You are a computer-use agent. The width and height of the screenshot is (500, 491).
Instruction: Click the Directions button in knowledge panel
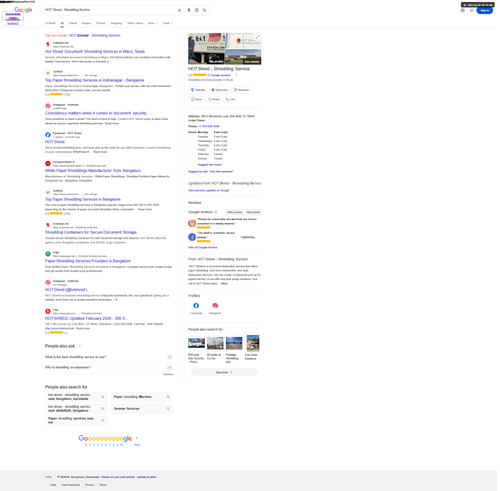(220, 90)
